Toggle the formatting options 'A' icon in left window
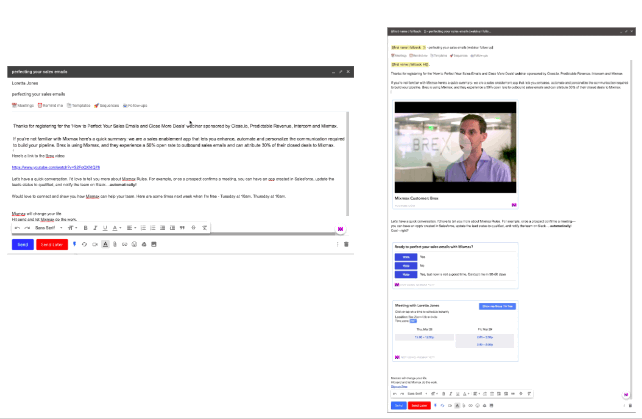The width and height of the screenshot is (642, 419). pos(105,245)
